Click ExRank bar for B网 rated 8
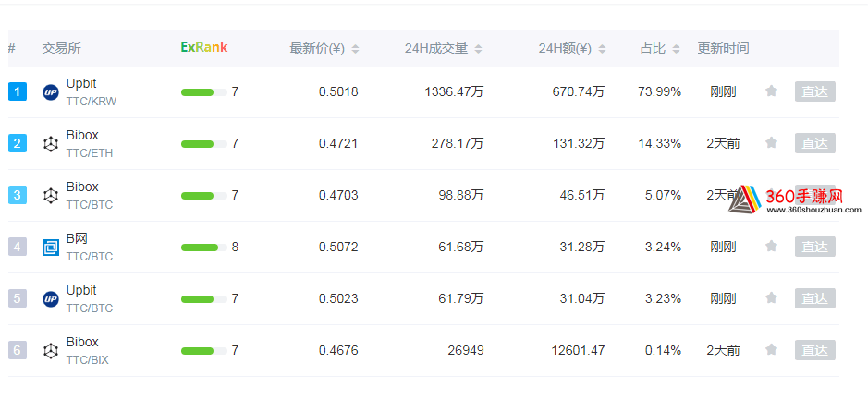This screenshot has width=868, height=399. (203, 248)
